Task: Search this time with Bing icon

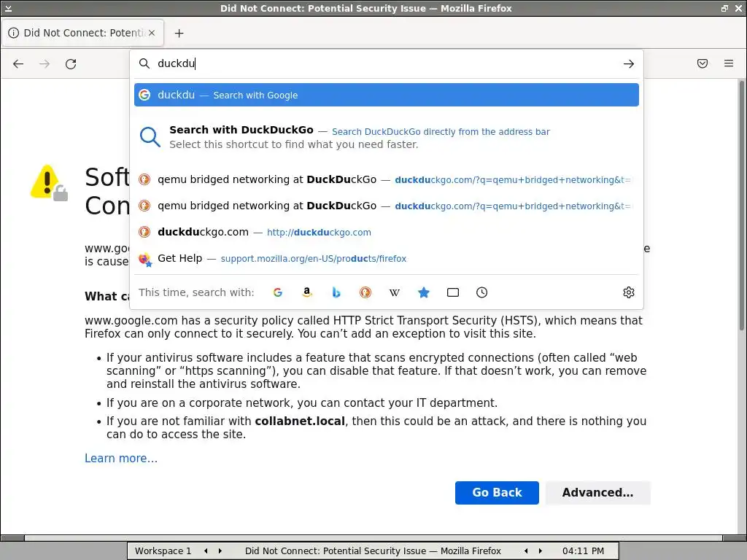Action: point(336,292)
